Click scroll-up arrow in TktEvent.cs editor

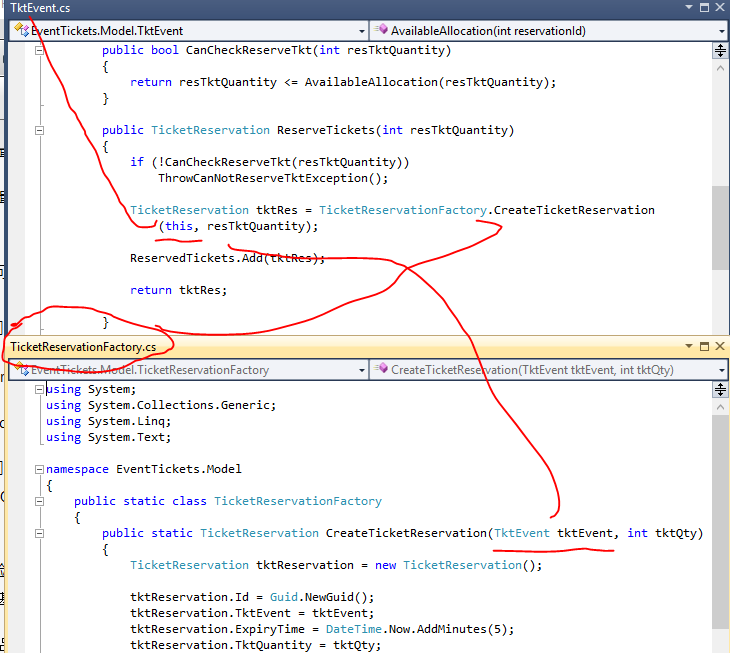[x=720, y=68]
